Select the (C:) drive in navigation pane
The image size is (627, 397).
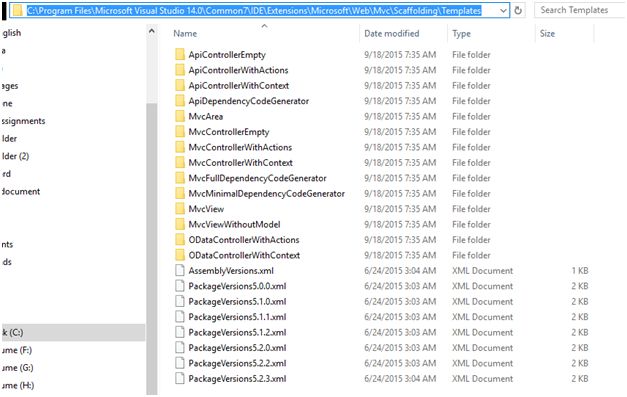click(73, 332)
